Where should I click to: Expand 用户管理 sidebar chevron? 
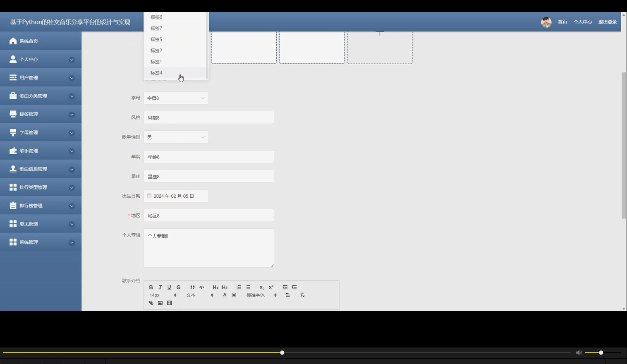(72, 78)
